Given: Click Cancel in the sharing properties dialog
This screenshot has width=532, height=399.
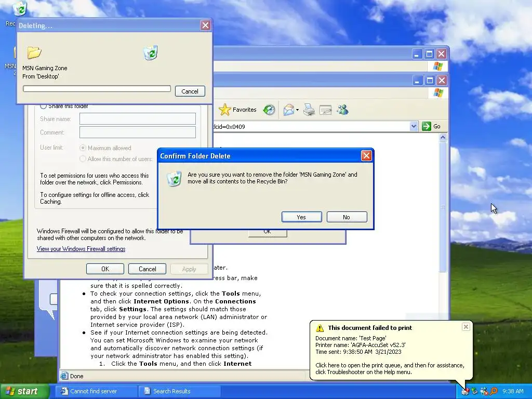Looking at the screenshot, I should [147, 269].
